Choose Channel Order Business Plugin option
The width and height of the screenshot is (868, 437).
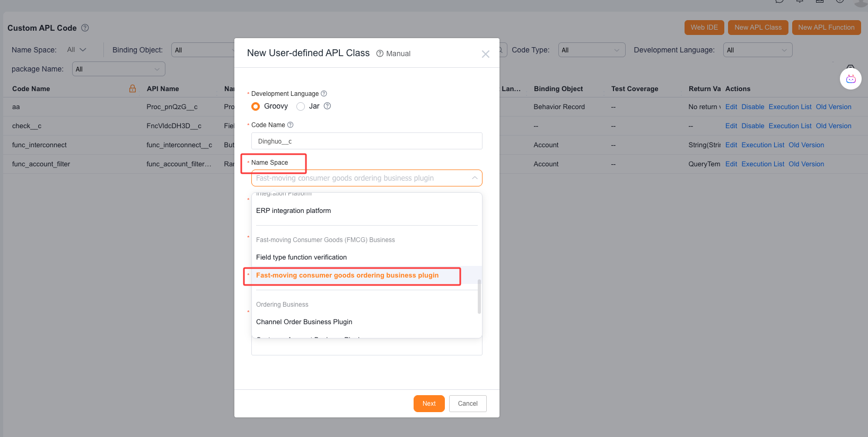point(304,322)
